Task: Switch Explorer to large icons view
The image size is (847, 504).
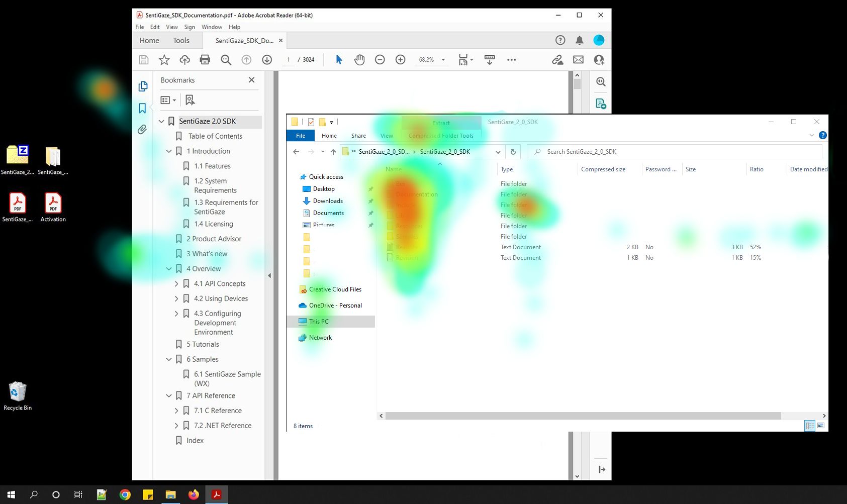Action: click(x=821, y=426)
